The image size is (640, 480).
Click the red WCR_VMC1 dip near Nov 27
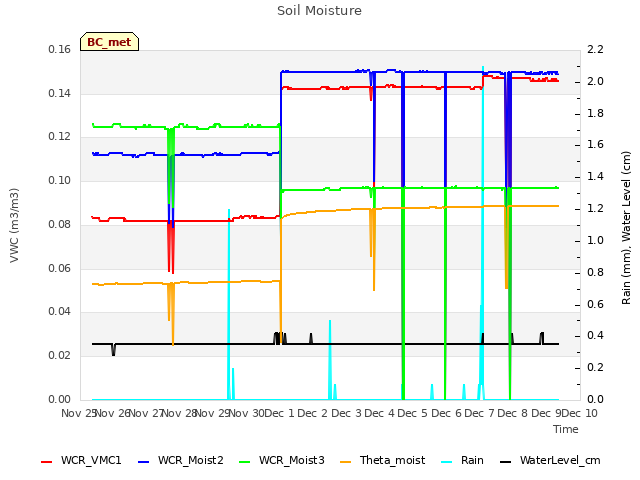(x=171, y=247)
